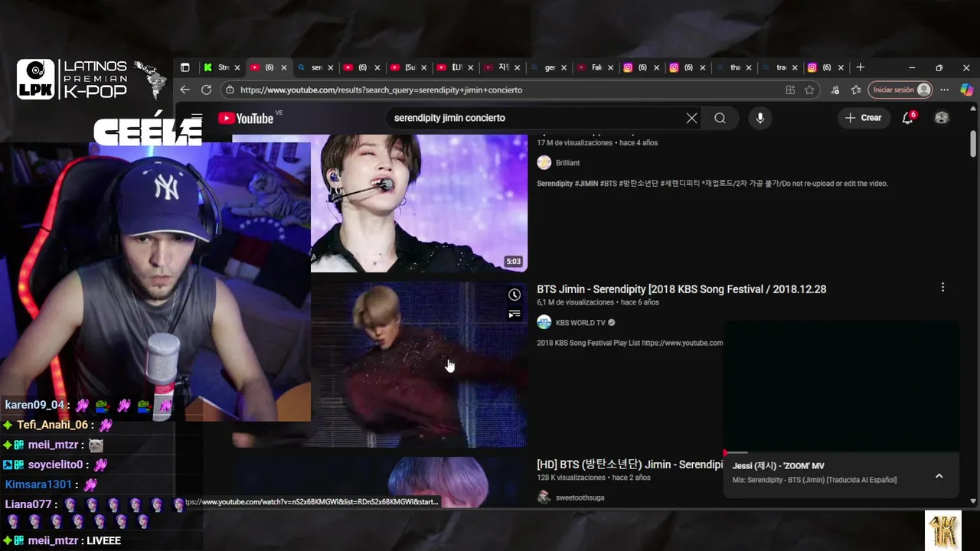Viewport: 980px width, 551px height.
Task: Click '2018 KBS Song Festival Play List' description
Action: [629, 343]
